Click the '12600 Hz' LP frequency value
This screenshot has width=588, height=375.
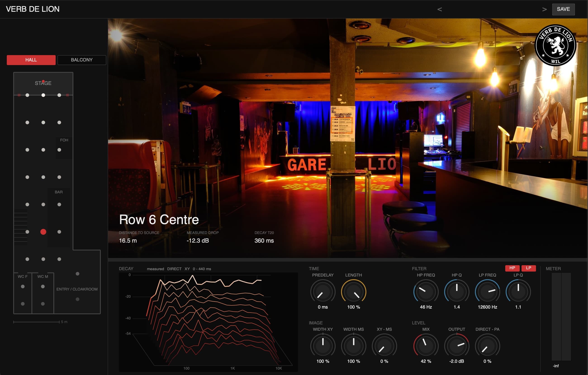pyautogui.click(x=487, y=307)
